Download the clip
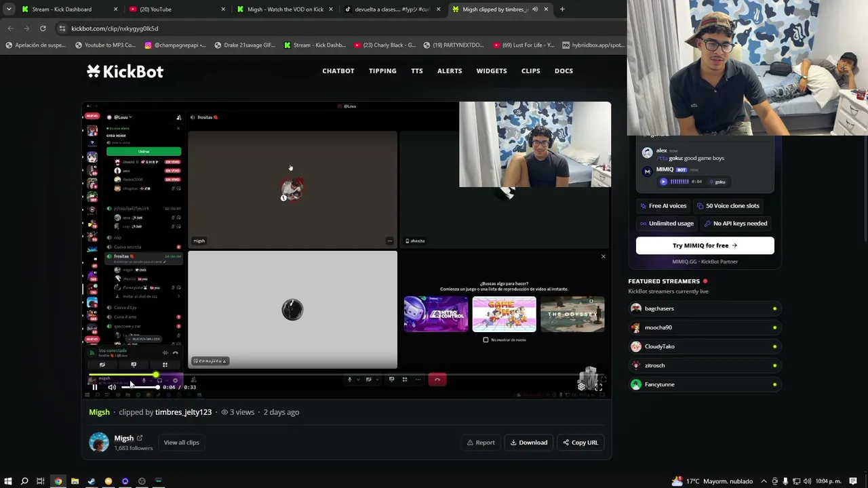This screenshot has width=868, height=488. (529, 443)
